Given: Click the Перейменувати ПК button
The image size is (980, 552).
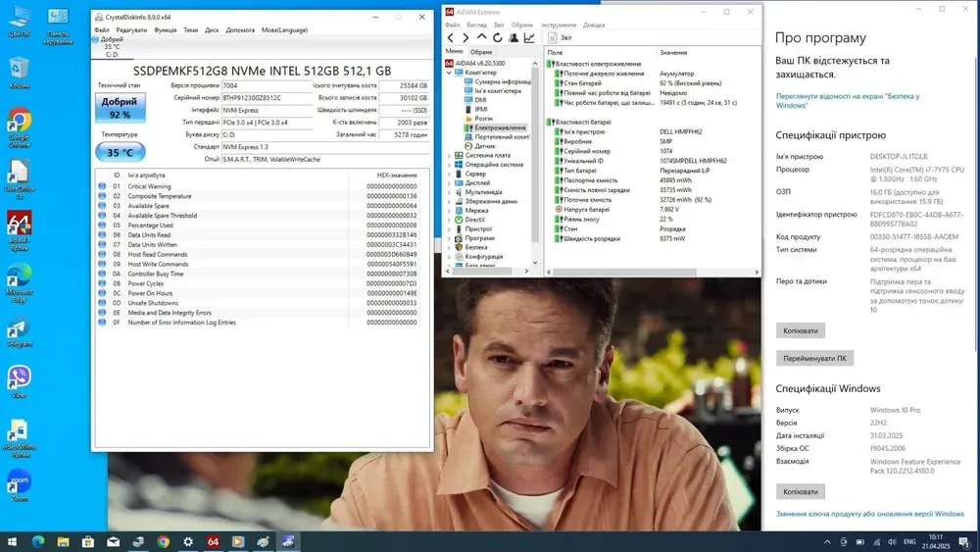Looking at the screenshot, I should click(815, 358).
